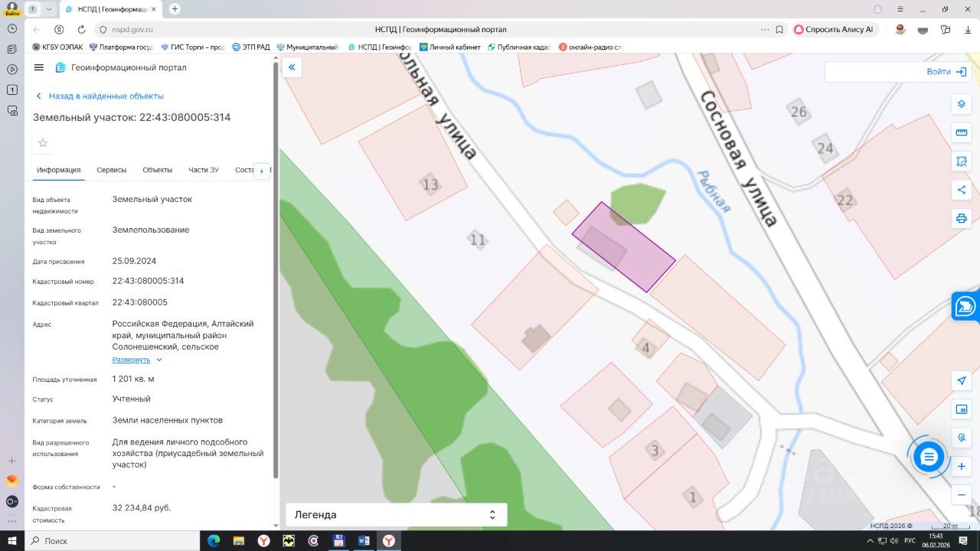
Task: Add the land plot to favorites with the star
Action: [x=43, y=143]
